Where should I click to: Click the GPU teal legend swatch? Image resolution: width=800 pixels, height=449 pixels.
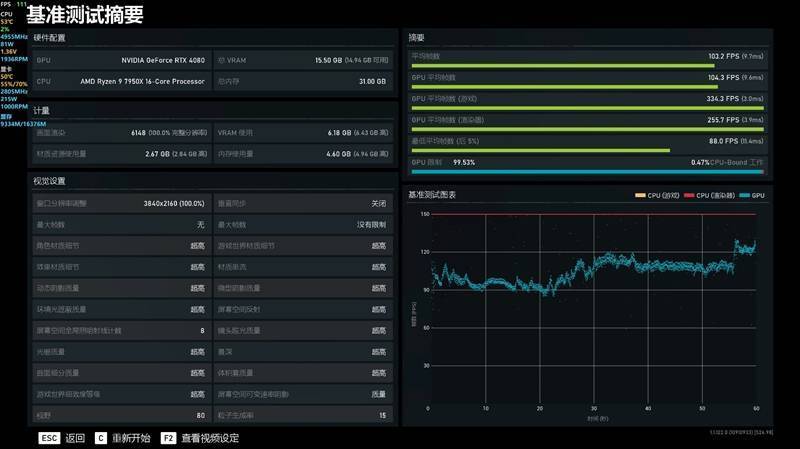pos(744,195)
